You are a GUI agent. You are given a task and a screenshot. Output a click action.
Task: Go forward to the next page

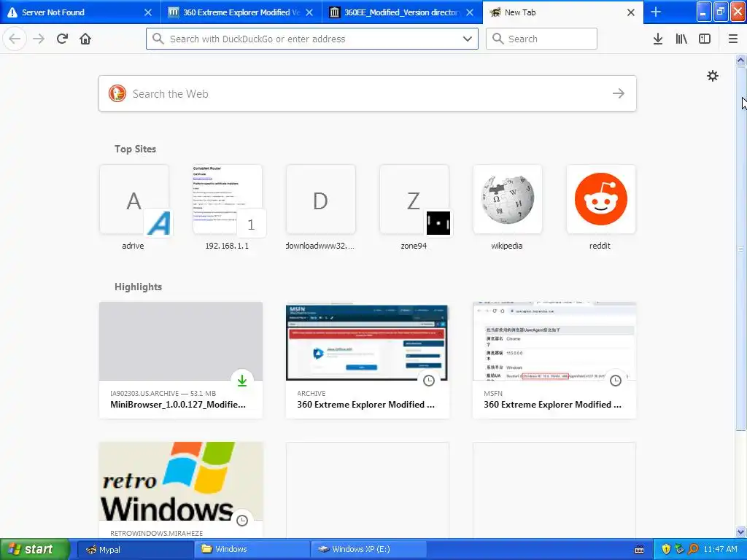coord(39,39)
